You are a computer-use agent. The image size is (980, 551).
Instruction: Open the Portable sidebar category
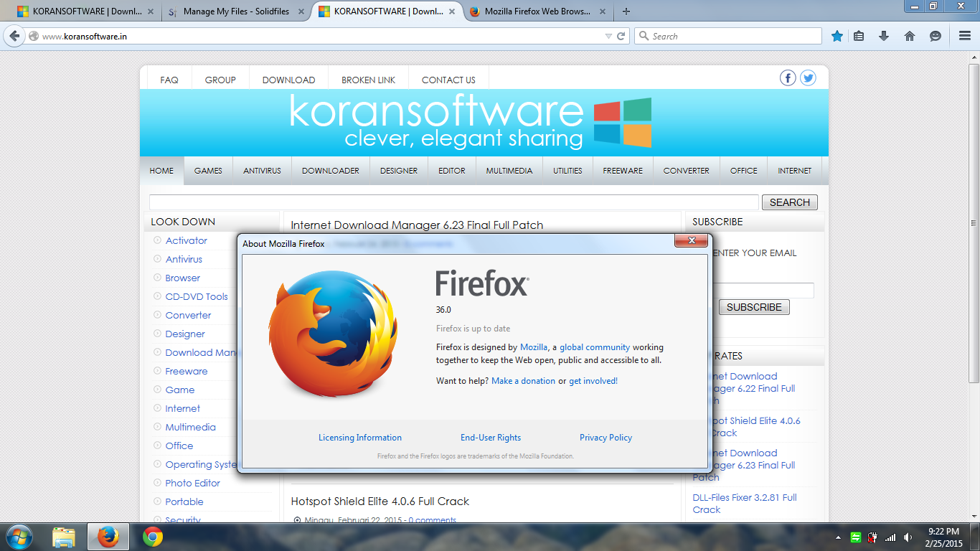pyautogui.click(x=184, y=501)
